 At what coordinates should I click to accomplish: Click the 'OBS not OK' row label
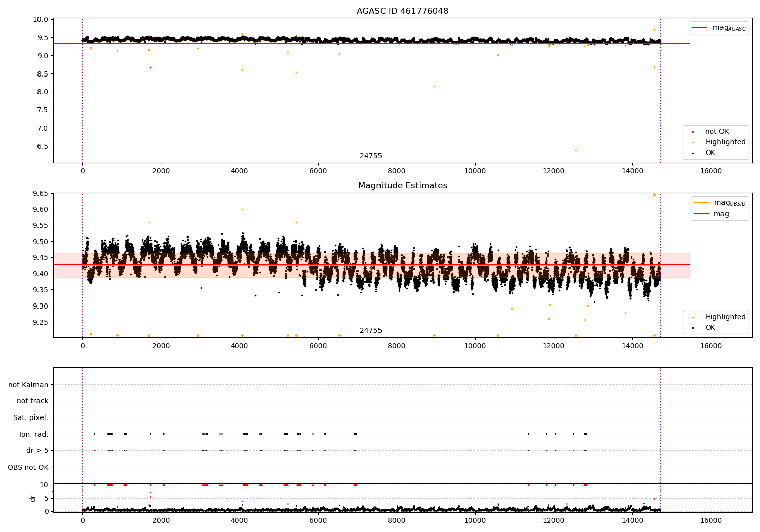click(28, 467)
